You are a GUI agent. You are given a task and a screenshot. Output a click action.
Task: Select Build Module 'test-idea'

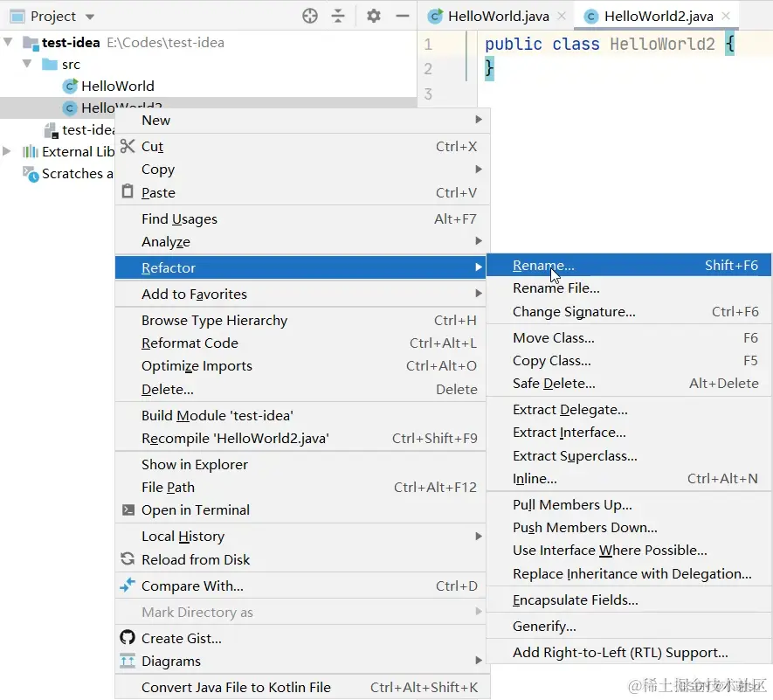pyautogui.click(x=300, y=415)
